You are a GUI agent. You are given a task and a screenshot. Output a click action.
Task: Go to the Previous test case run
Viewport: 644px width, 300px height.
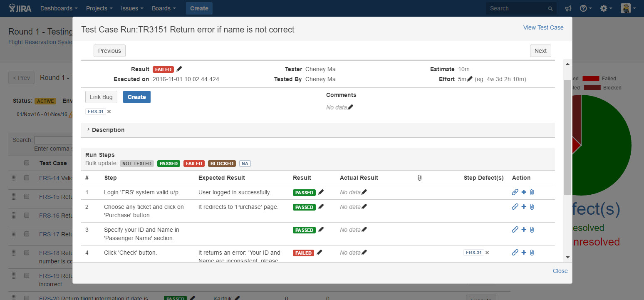coord(109,51)
